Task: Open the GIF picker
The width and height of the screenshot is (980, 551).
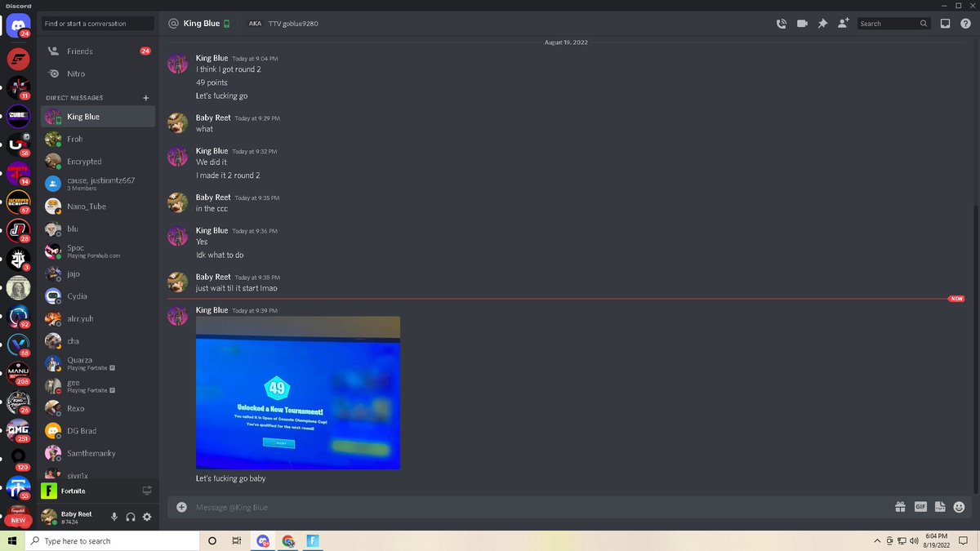Action: tap(920, 507)
